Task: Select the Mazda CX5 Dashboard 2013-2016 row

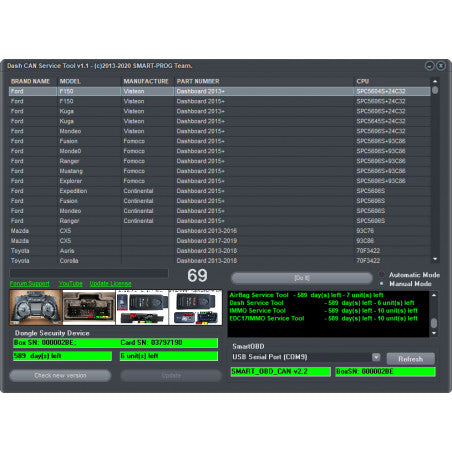Action: 220,231
